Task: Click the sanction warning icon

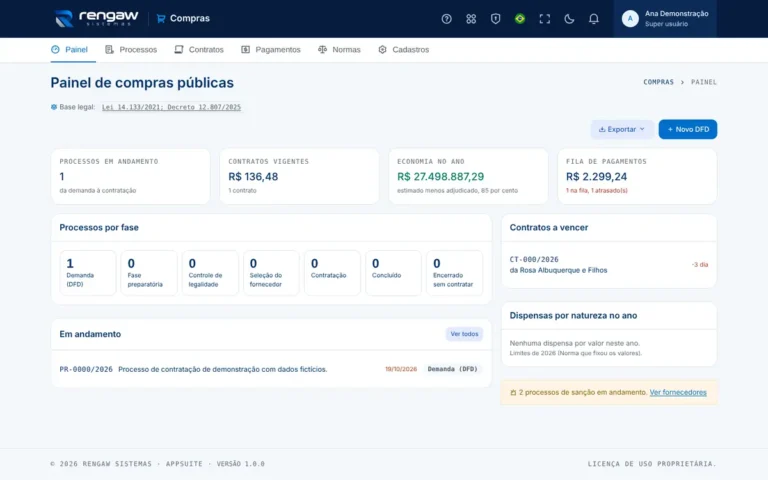Action: pos(513,393)
